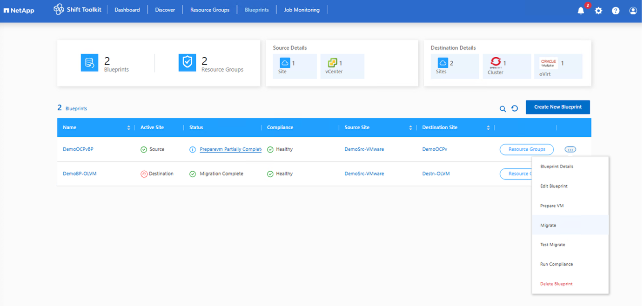644x307 pixels.
Task: Toggle the ellipsis menu for DemoOCPvBP
Action: click(570, 149)
